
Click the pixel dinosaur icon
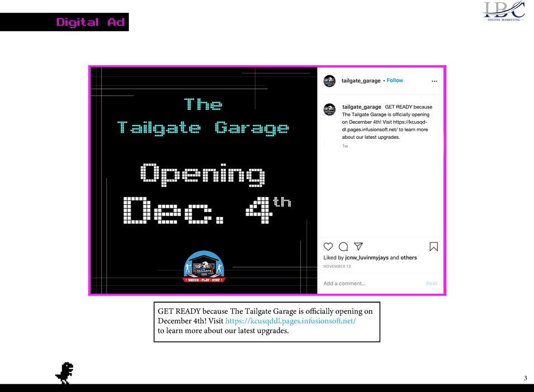coord(64,373)
